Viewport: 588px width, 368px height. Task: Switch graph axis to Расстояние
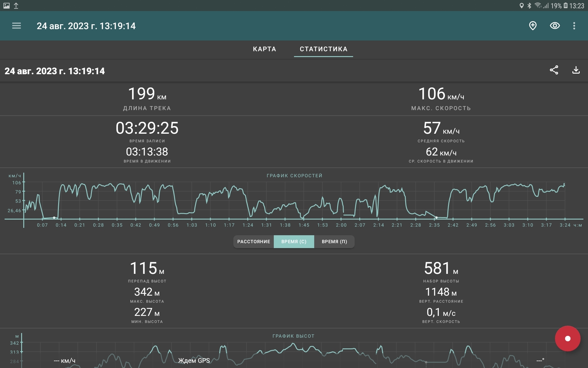tap(254, 242)
